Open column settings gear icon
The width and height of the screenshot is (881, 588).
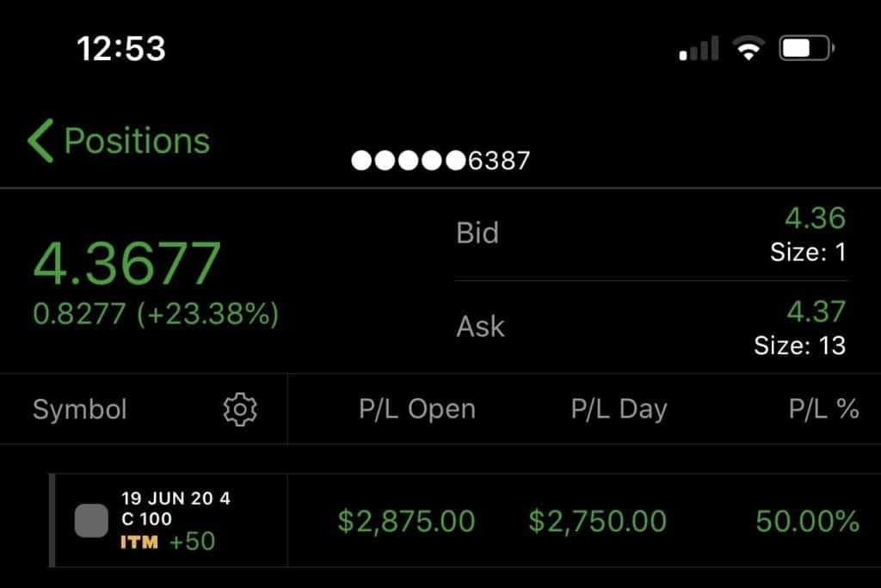point(240,409)
